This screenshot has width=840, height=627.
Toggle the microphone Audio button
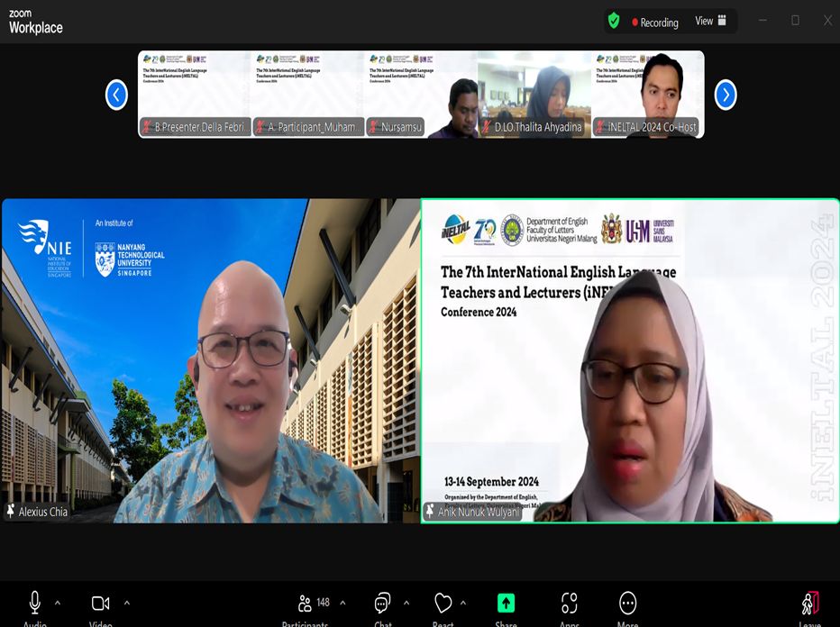click(x=34, y=603)
